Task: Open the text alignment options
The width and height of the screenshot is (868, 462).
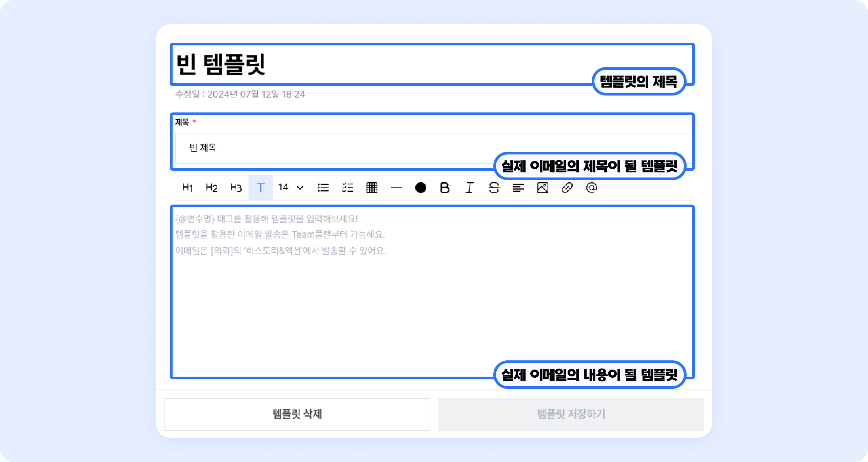Action: coord(518,188)
